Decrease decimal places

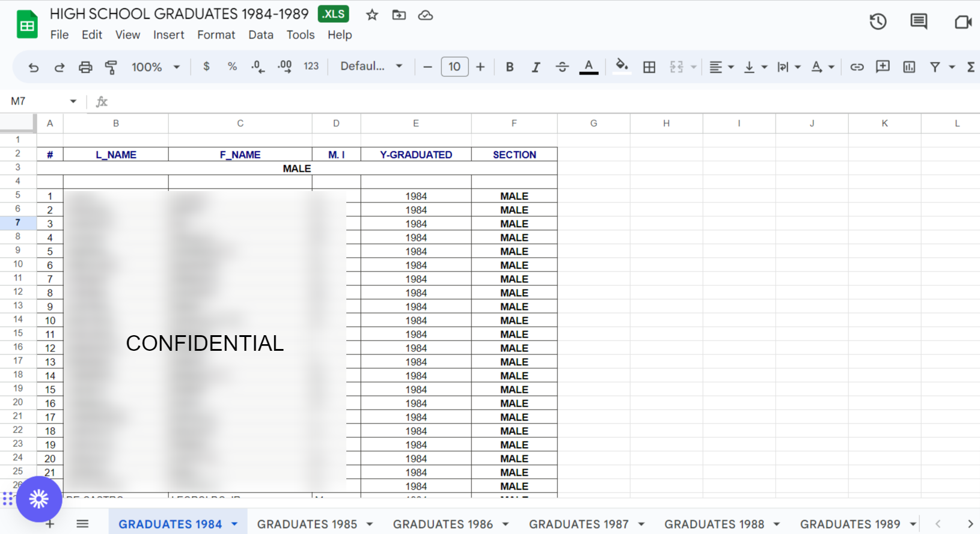click(257, 67)
